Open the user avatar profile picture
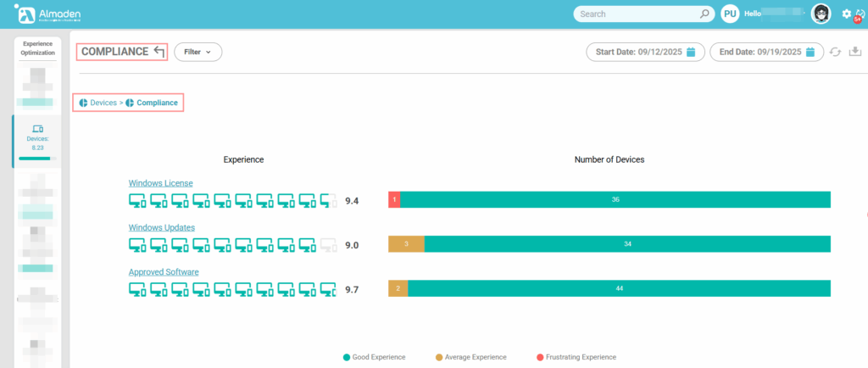 [x=821, y=14]
